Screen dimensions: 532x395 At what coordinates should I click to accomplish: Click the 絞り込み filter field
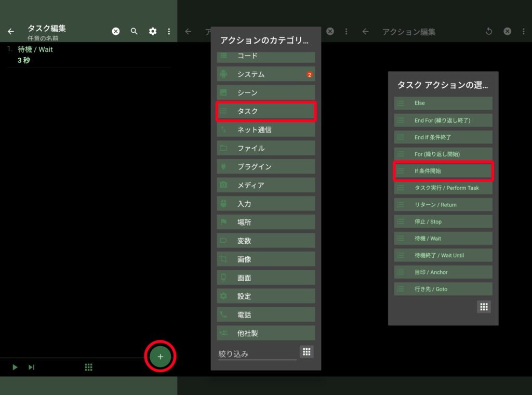coord(257,354)
